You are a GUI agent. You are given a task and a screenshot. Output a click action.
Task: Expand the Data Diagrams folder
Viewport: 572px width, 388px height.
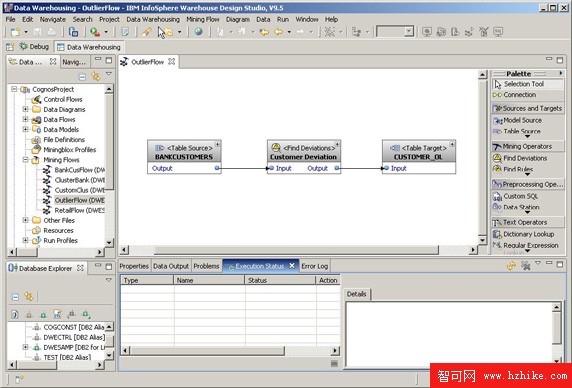pos(25,109)
